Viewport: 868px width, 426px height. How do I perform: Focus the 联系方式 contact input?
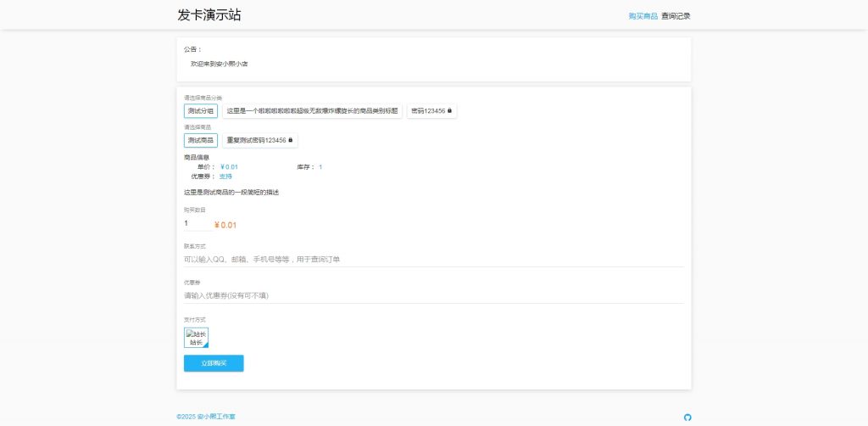point(433,260)
